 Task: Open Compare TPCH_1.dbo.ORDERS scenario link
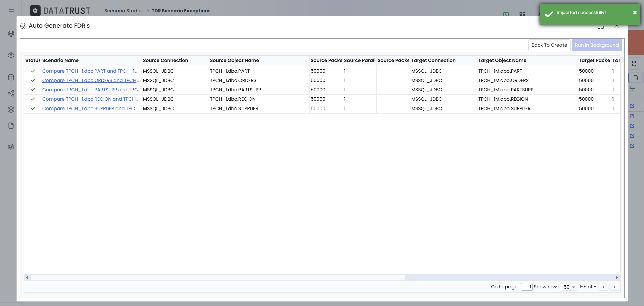[91, 80]
